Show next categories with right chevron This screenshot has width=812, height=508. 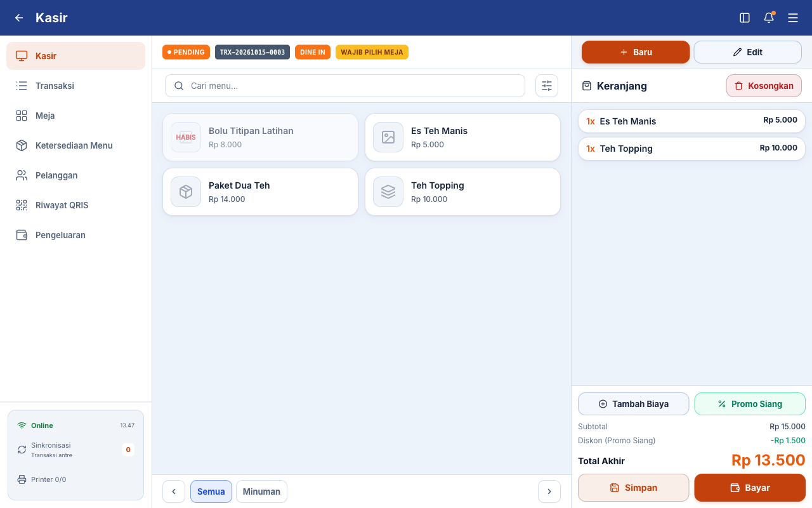coord(549,491)
